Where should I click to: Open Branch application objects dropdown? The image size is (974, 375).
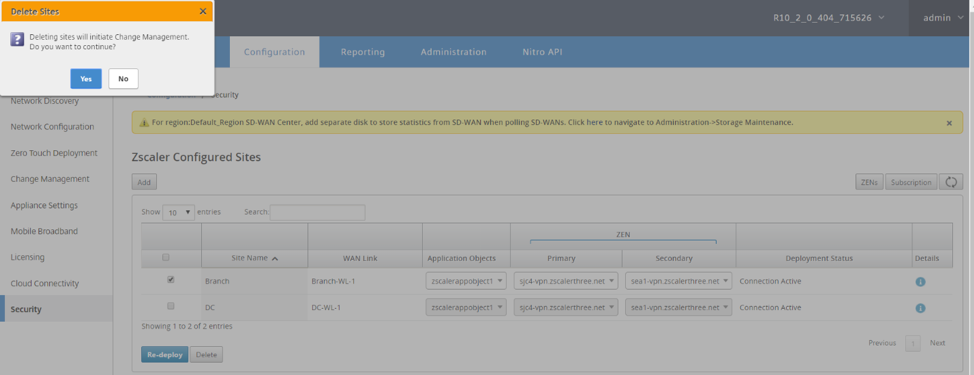pyautogui.click(x=467, y=281)
